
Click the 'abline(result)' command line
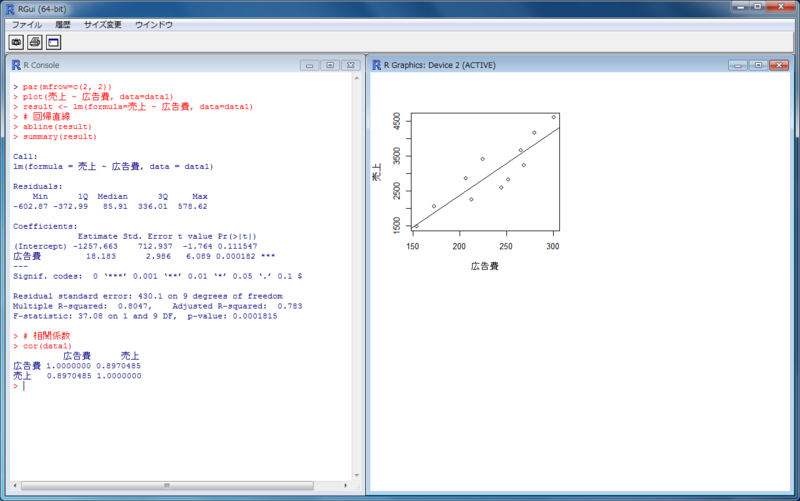click(52, 127)
